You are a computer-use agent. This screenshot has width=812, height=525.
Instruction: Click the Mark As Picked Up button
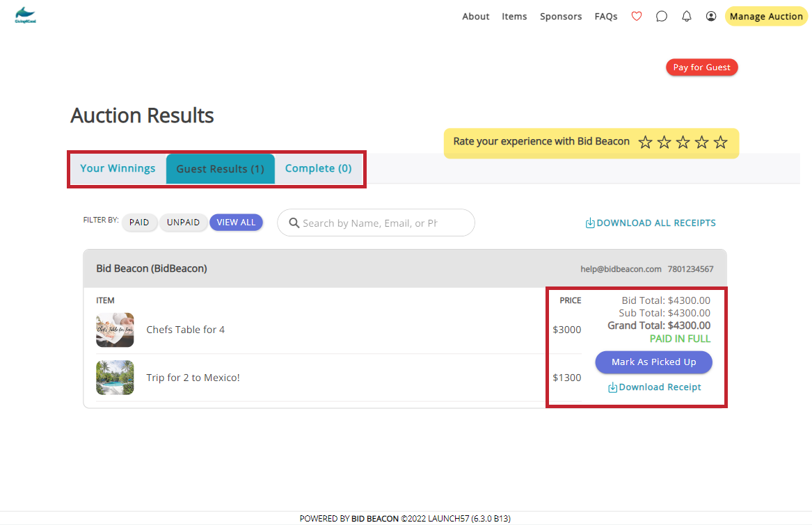tap(653, 362)
